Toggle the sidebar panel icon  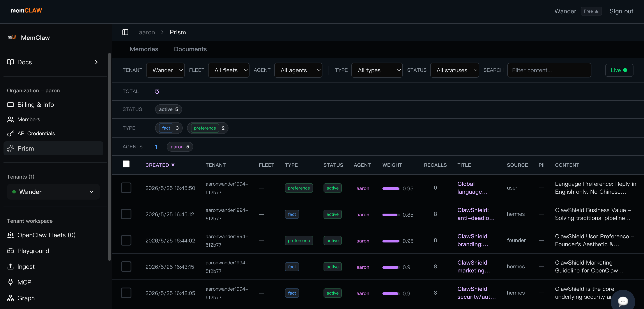point(125,32)
